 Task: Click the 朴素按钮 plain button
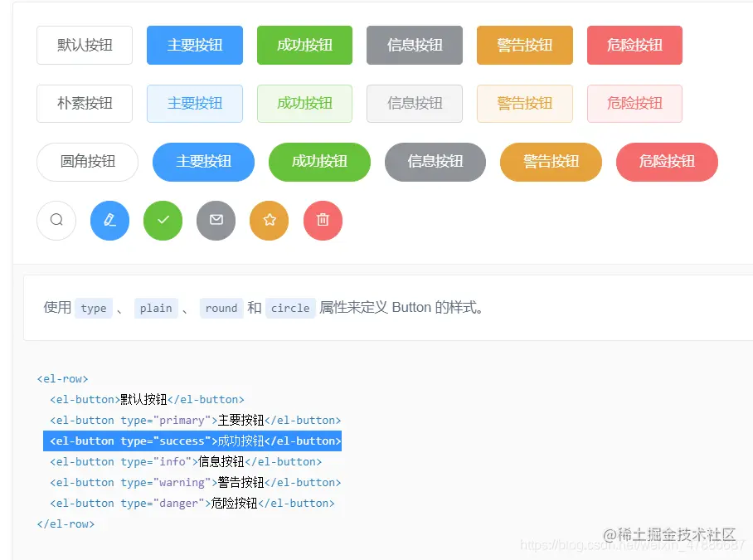coord(85,103)
